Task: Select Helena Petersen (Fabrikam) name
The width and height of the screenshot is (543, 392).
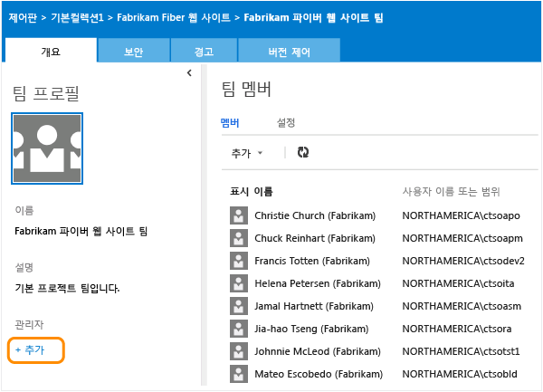Action: (318, 283)
